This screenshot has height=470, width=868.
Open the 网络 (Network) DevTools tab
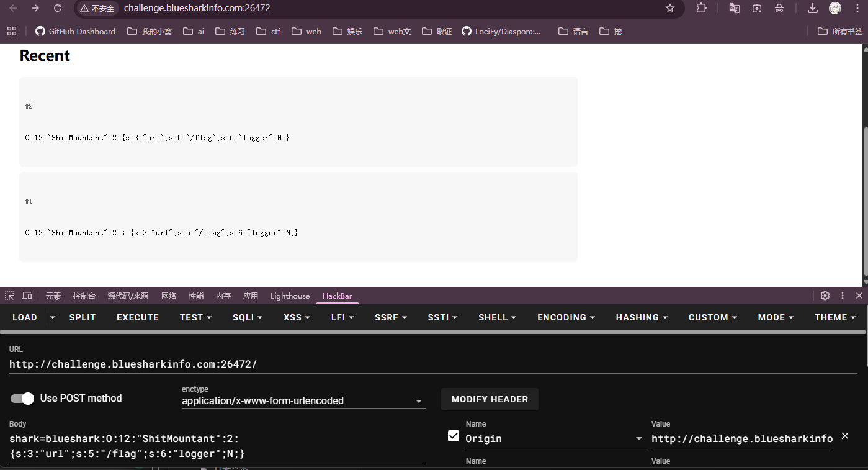169,296
